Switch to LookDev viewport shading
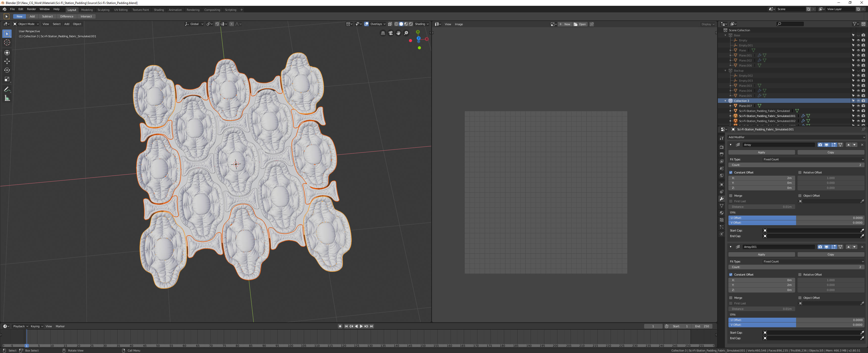Image resolution: width=868 pixels, height=353 pixels. (406, 24)
